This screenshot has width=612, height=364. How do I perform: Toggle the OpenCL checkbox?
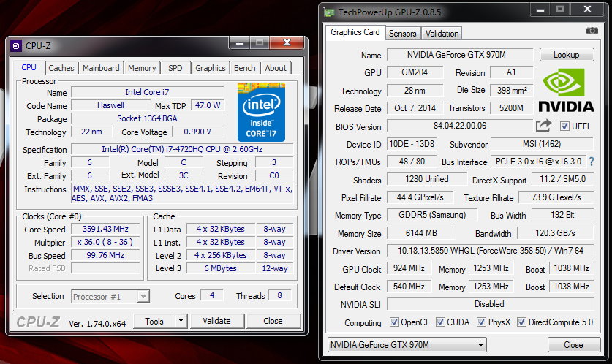[394, 322]
